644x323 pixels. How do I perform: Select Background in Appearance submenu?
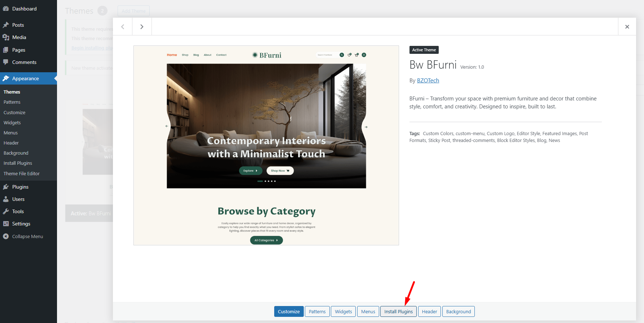tap(16, 153)
